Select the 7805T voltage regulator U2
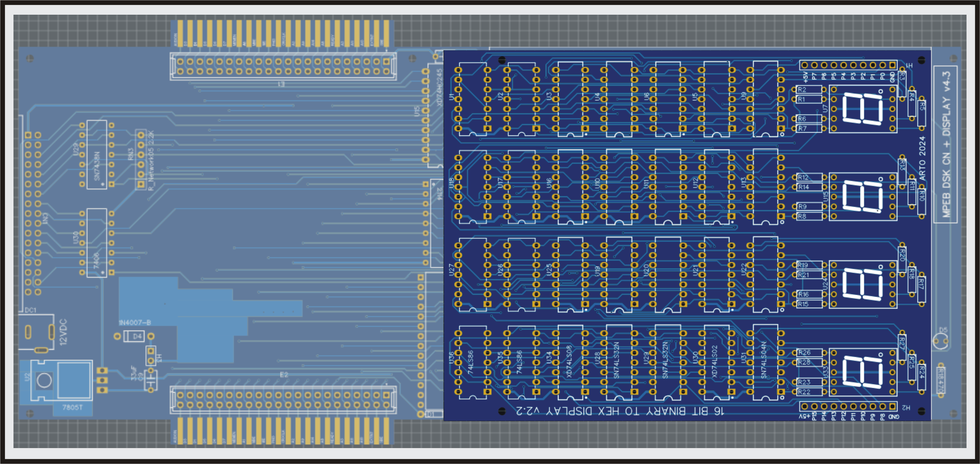Viewport: 980px width, 464px height. pyautogui.click(x=61, y=381)
